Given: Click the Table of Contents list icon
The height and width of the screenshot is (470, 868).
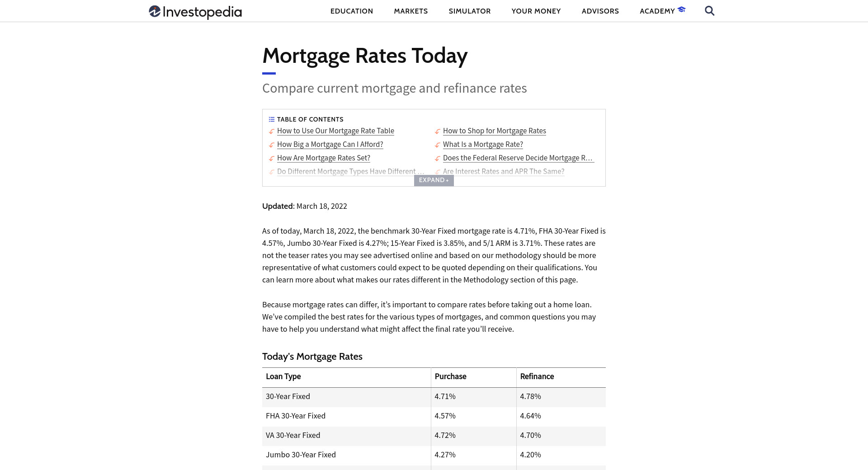Looking at the screenshot, I should [271, 119].
